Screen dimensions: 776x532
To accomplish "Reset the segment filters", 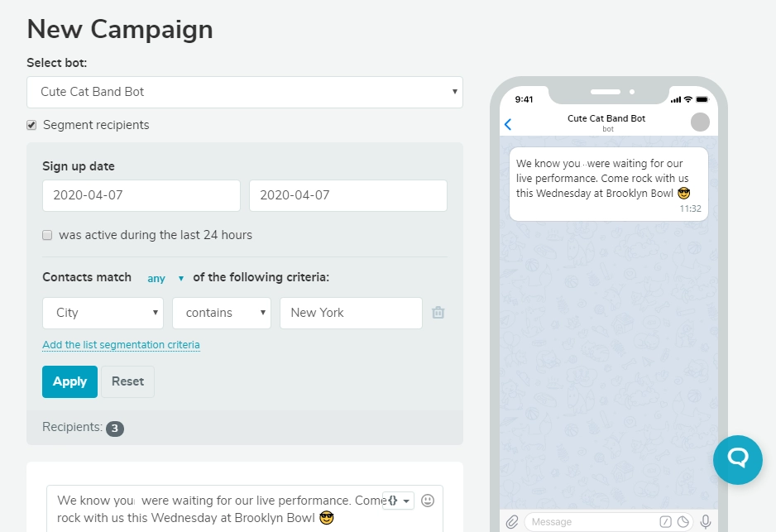I will pos(127,381).
